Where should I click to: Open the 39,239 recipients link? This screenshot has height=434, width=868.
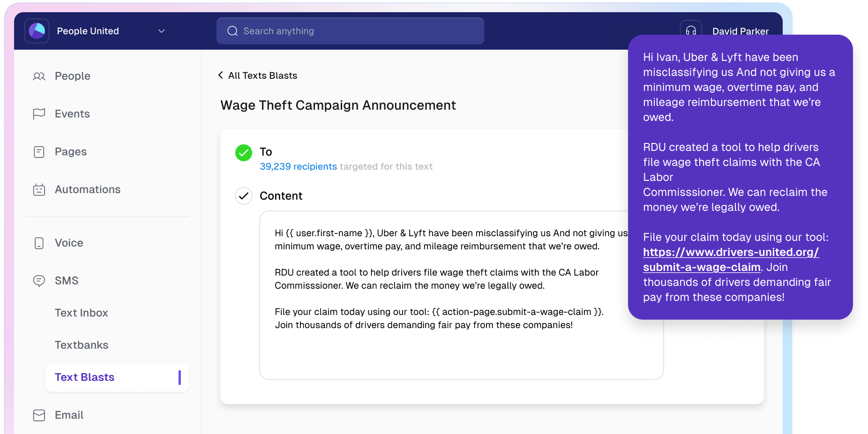(x=299, y=166)
